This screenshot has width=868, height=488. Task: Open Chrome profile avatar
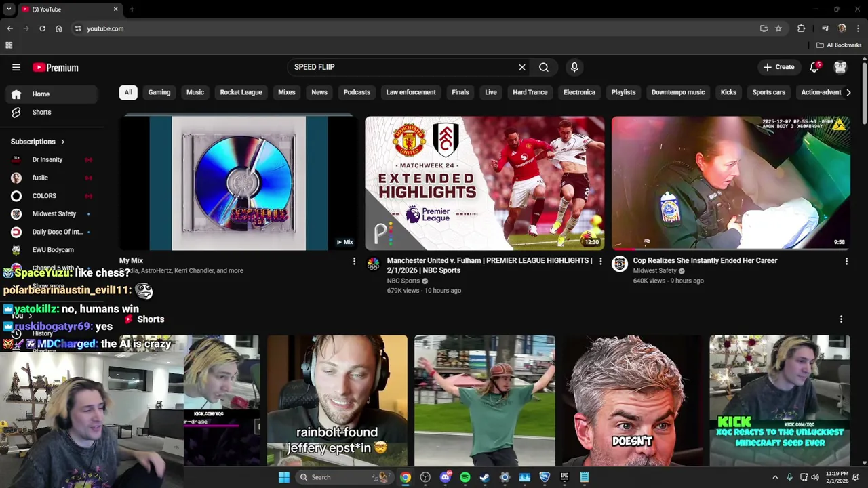tap(842, 28)
